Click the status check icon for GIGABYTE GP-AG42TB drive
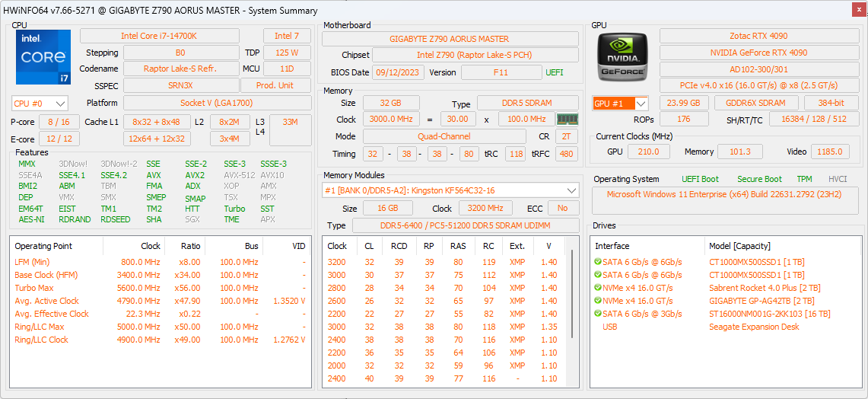Screen dimensions: 868x399 pyautogui.click(x=598, y=301)
